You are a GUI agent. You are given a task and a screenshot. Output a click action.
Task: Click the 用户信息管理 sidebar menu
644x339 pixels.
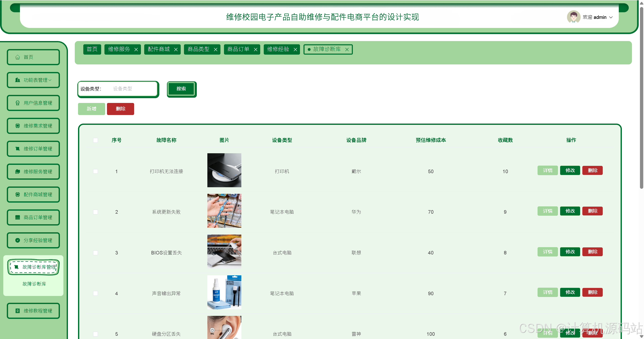33,103
